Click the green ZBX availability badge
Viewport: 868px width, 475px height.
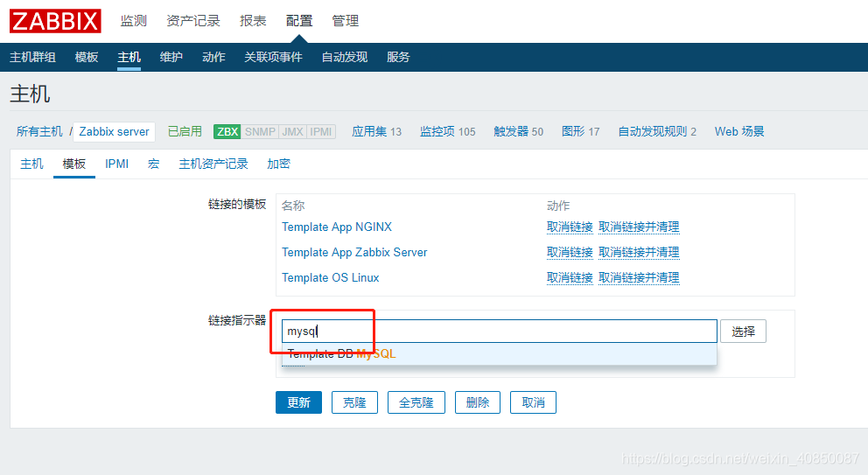click(x=227, y=132)
